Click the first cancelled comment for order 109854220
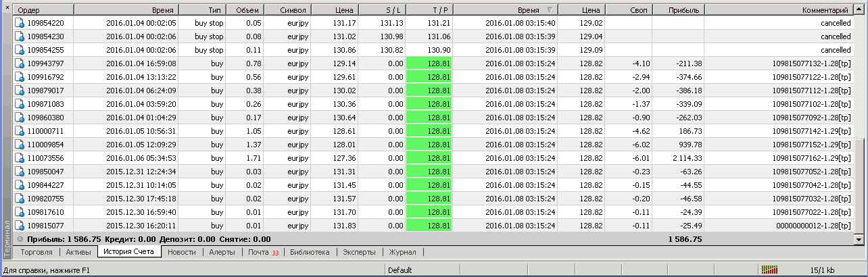The height and width of the screenshot is (277, 868). pyautogui.click(x=835, y=23)
